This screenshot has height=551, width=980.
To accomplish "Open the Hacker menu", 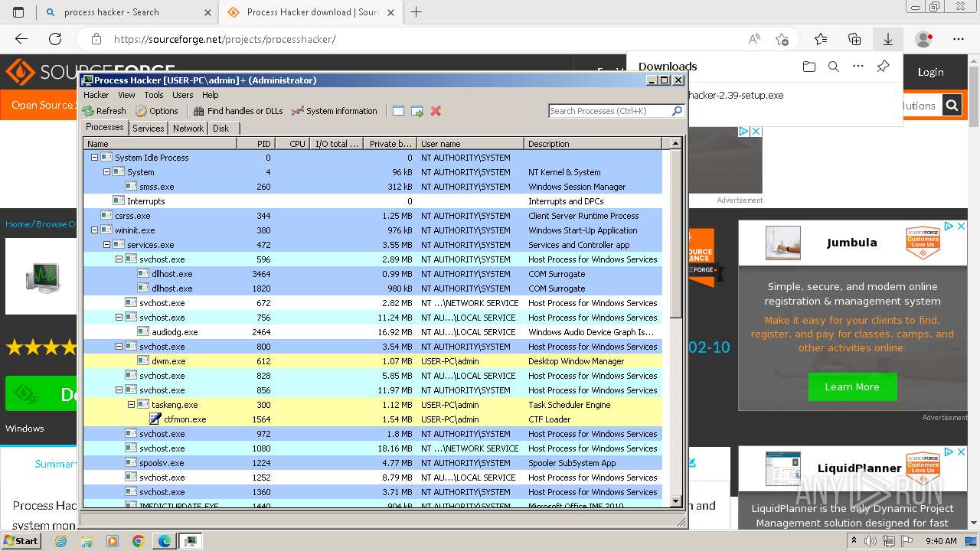I will tap(96, 95).
